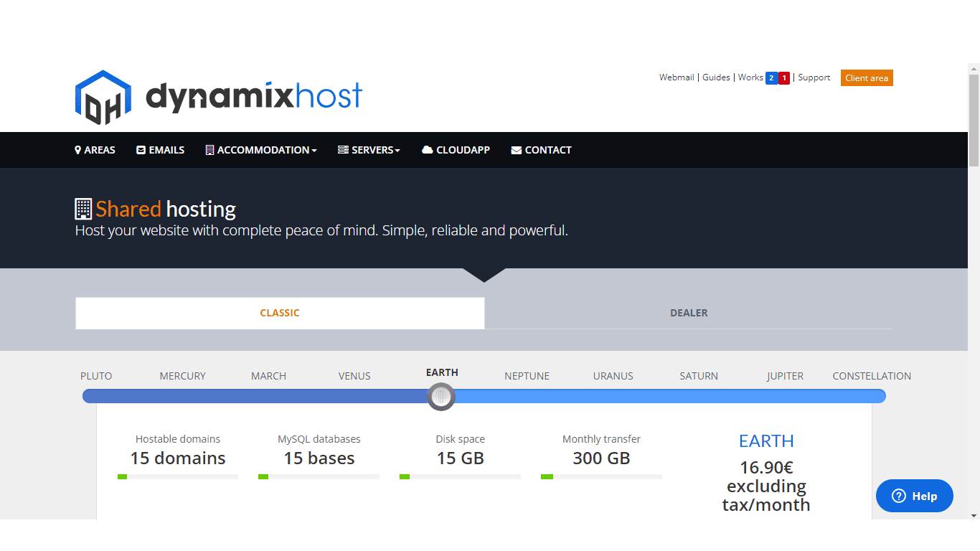Click the Areas map pin icon
This screenshot has width=980, height=551.
(x=78, y=150)
